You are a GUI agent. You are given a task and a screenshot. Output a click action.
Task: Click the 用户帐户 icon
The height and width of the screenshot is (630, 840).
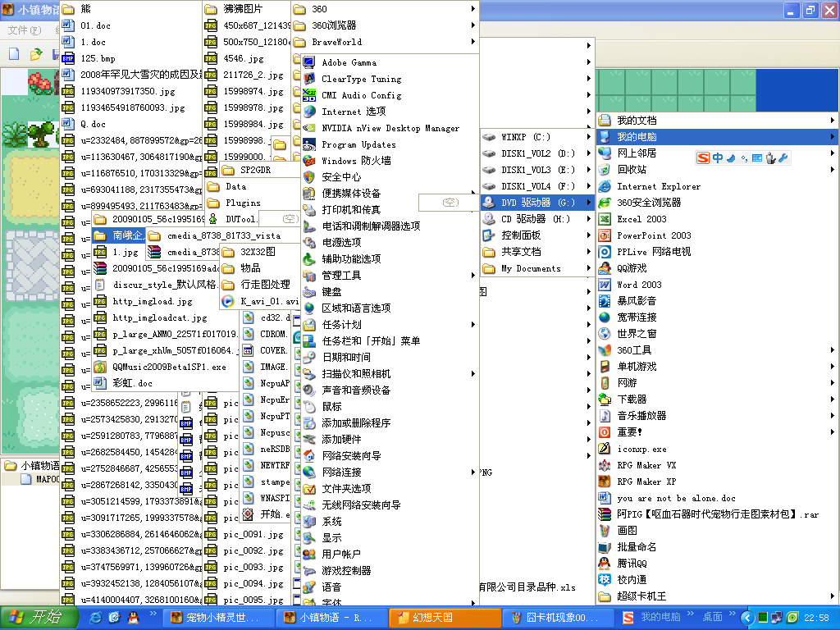[309, 555]
